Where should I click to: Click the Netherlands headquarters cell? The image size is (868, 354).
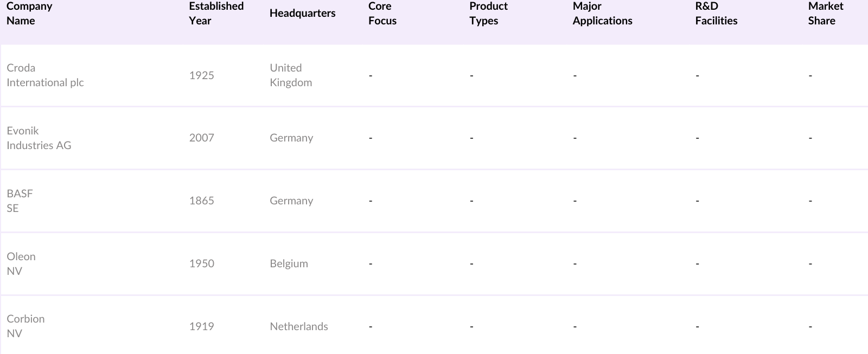[298, 326]
